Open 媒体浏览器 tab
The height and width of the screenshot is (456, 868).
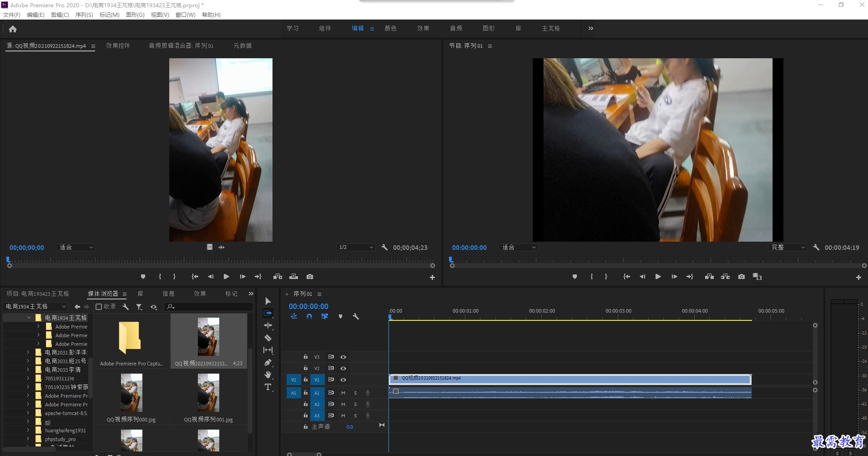click(x=103, y=294)
